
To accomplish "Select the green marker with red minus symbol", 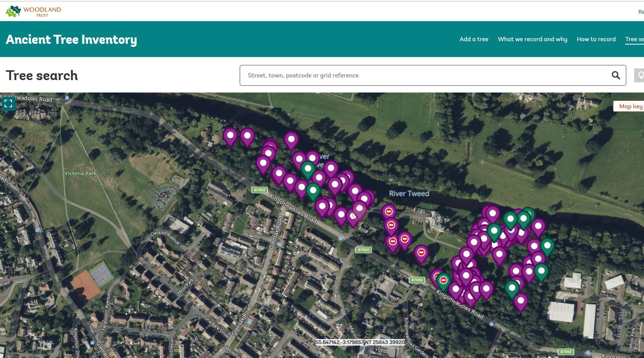I will [x=444, y=281].
